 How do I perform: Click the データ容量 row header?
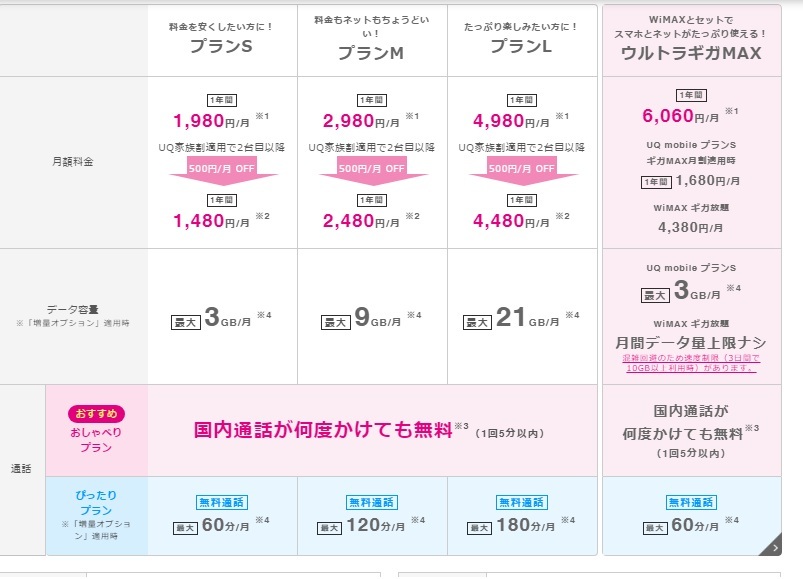[76, 310]
